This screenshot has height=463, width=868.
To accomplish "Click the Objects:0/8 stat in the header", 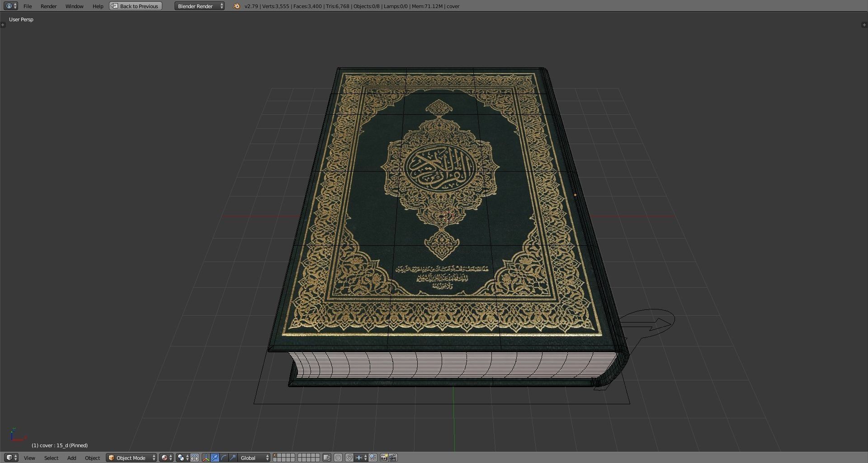I will 367,6.
